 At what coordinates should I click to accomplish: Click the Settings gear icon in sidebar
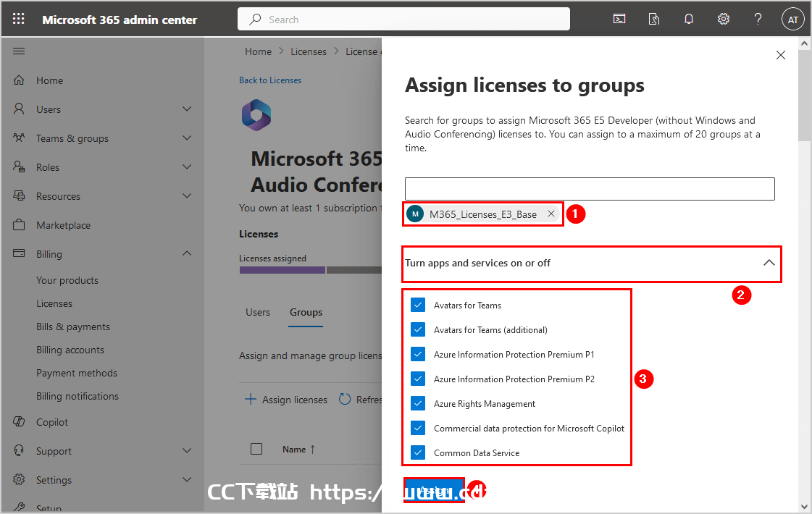click(19, 479)
